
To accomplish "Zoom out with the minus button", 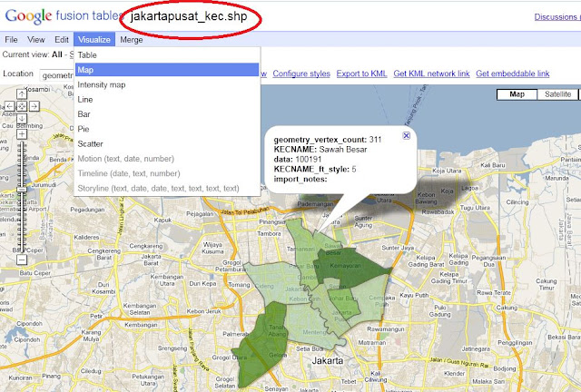I will coord(21,260).
